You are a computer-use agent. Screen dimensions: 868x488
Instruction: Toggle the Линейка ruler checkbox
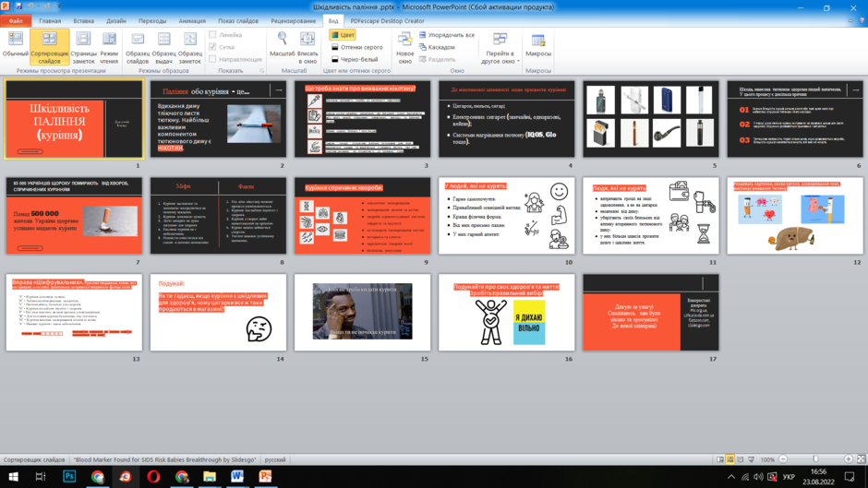pos(212,34)
